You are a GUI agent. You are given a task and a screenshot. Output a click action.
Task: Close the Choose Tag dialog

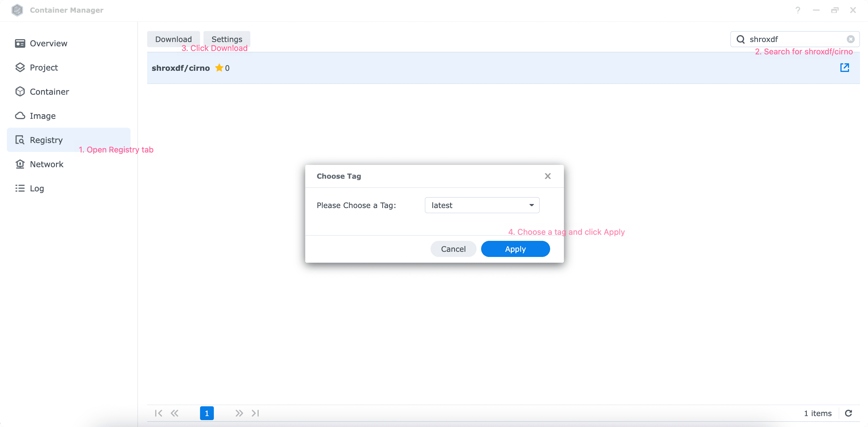[x=548, y=176]
